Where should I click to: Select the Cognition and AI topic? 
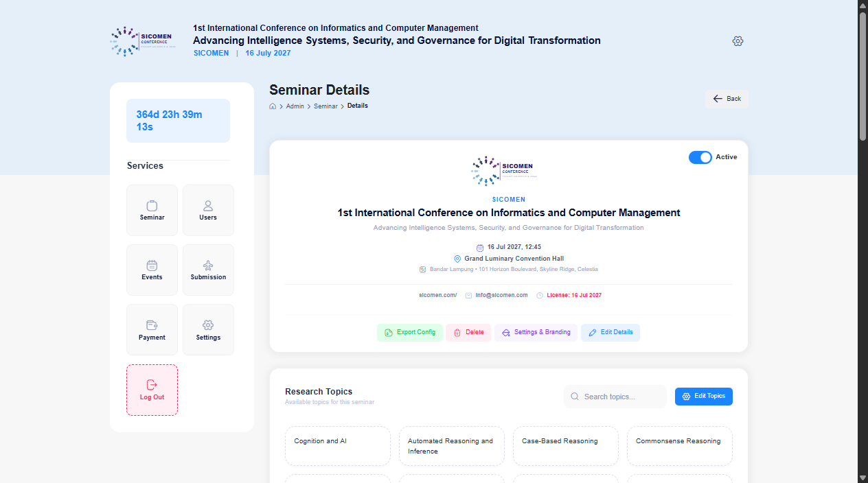[338, 447]
